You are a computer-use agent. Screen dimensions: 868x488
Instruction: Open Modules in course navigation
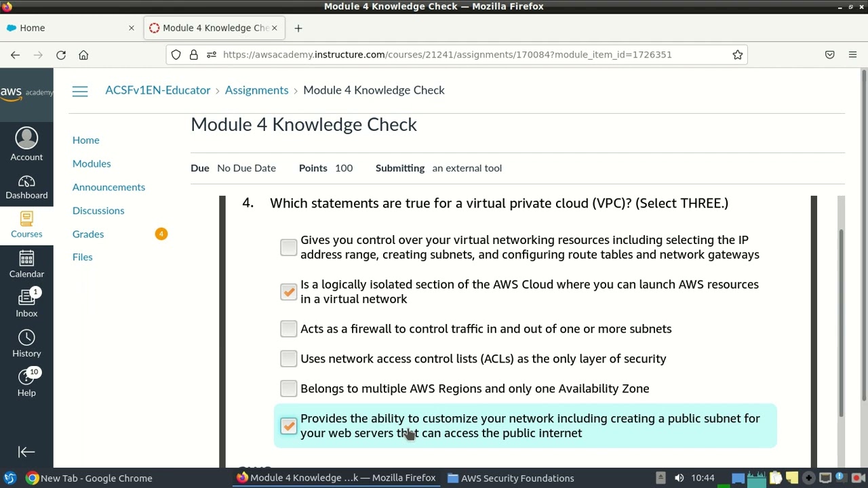[x=92, y=163]
